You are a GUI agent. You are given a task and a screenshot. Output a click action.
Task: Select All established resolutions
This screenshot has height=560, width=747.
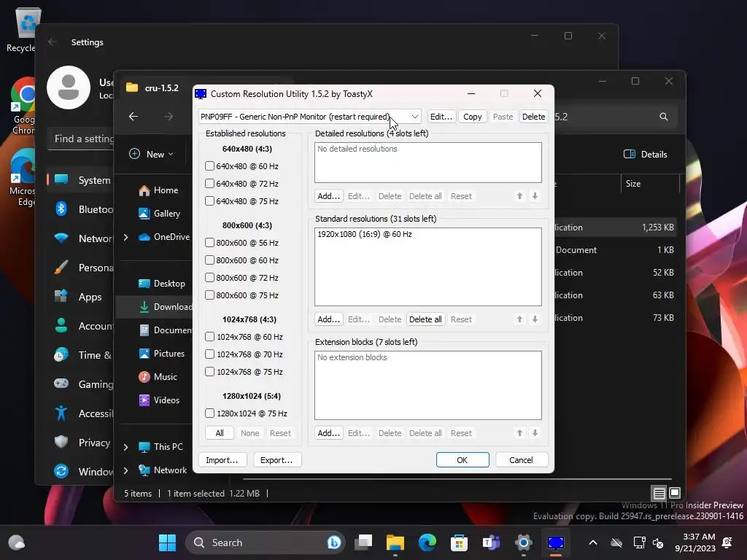click(220, 433)
